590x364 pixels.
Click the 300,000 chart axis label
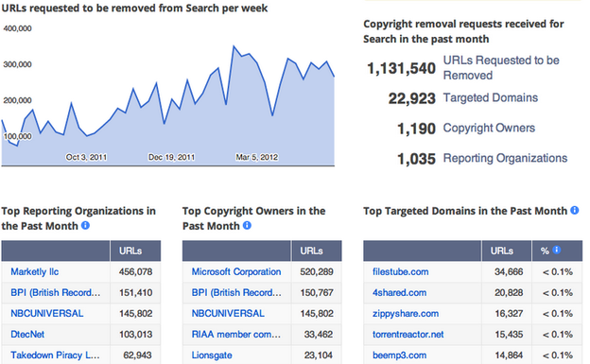[x=17, y=64]
